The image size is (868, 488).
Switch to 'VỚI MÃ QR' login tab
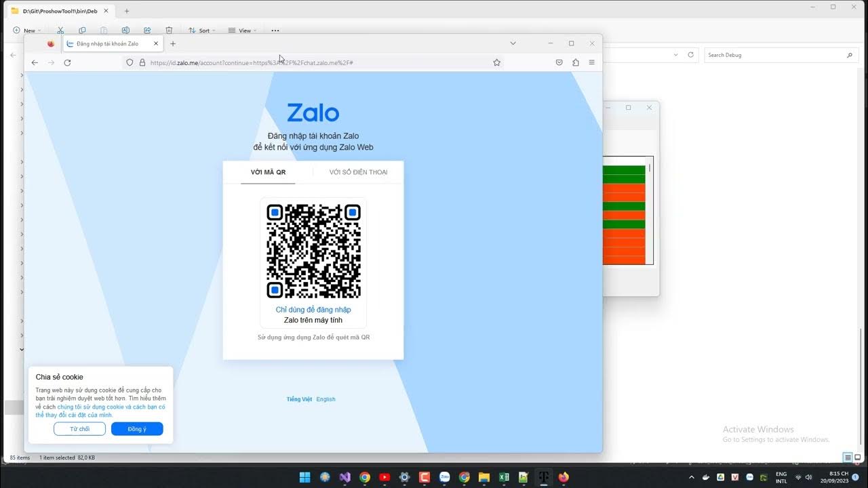coord(268,172)
